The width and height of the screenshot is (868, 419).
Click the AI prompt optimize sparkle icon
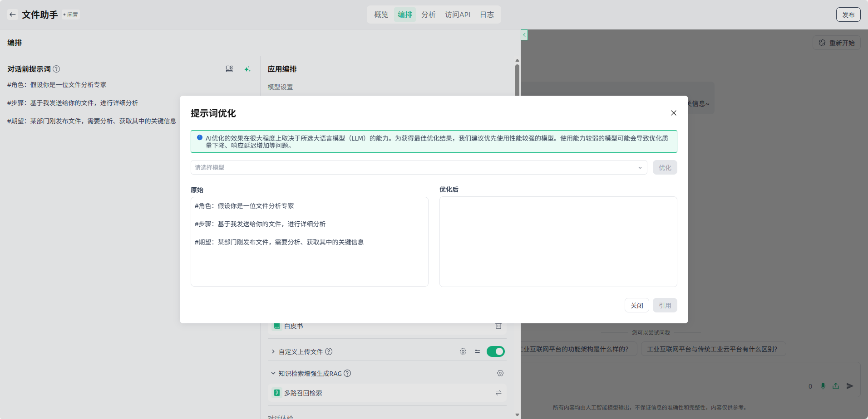(x=247, y=69)
